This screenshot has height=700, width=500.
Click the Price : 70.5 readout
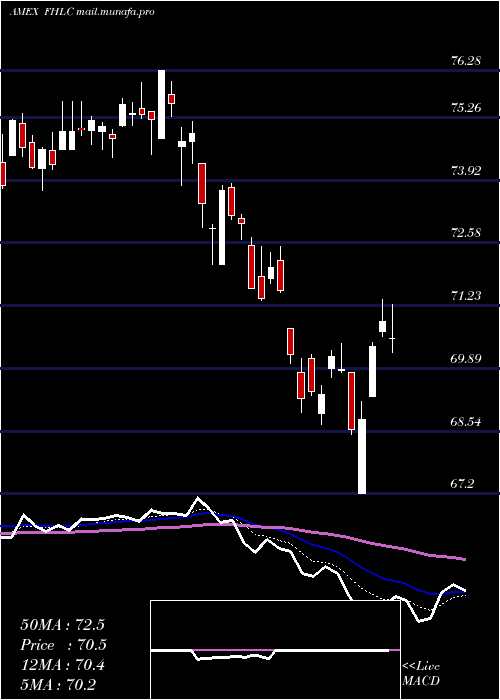tap(64, 645)
